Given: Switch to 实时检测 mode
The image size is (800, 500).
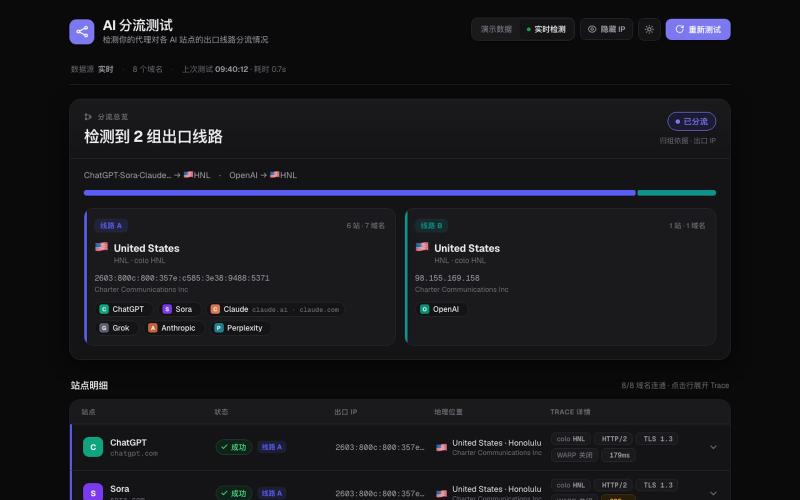Looking at the screenshot, I should (546, 30).
